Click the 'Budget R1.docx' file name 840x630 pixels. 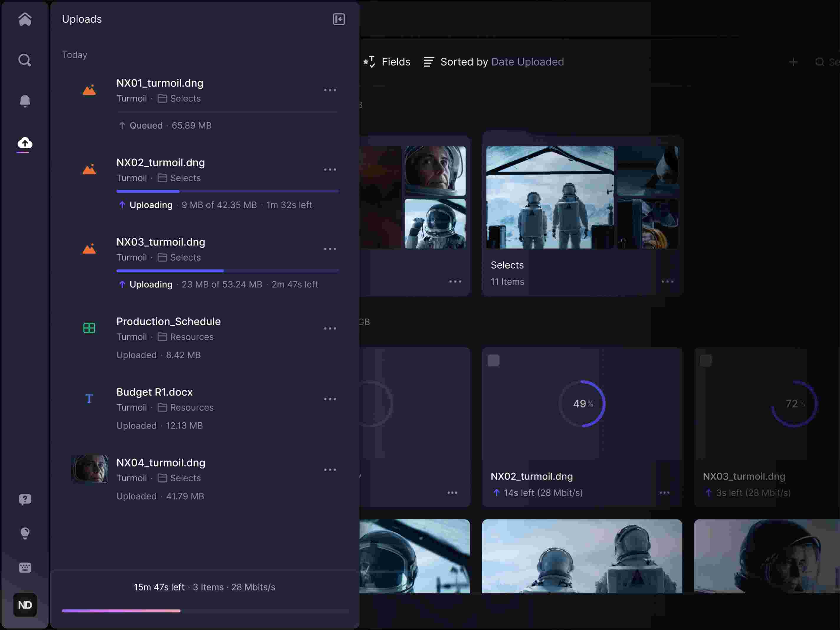pos(154,392)
